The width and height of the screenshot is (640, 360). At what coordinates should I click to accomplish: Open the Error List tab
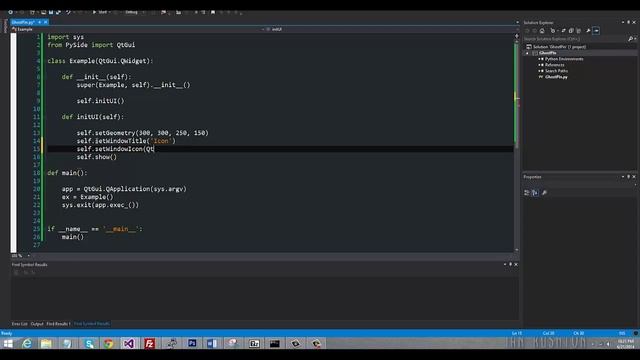tap(20, 324)
